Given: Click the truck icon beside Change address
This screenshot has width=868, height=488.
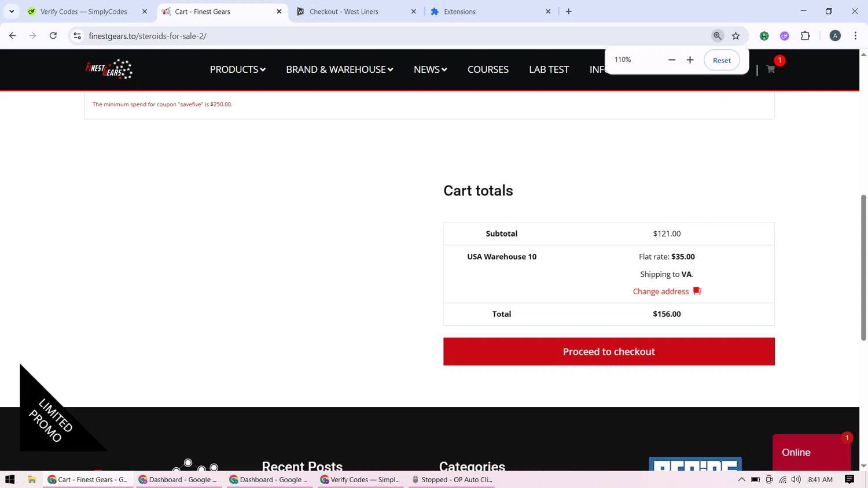Looking at the screenshot, I should tap(697, 291).
